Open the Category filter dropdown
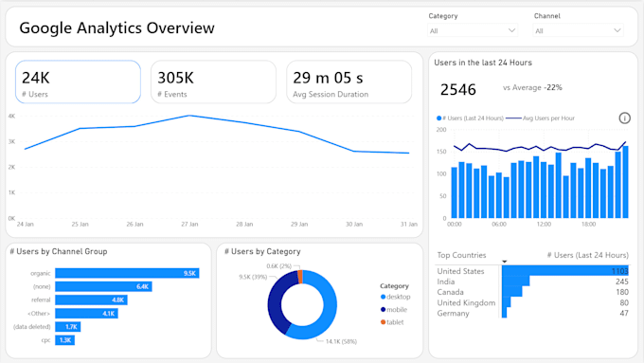 click(x=473, y=30)
